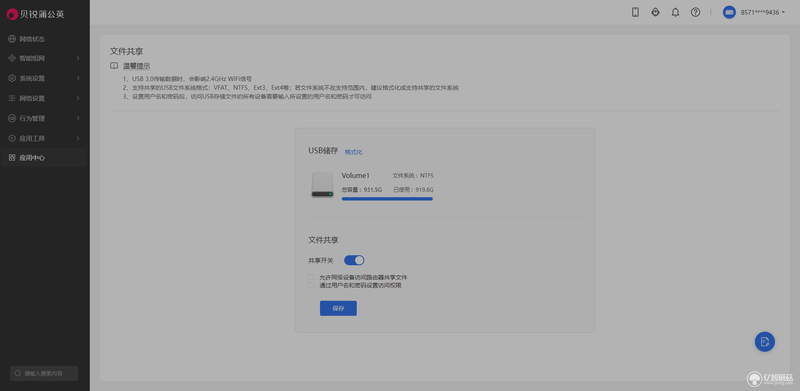Open the floating feedback document button

click(764, 341)
